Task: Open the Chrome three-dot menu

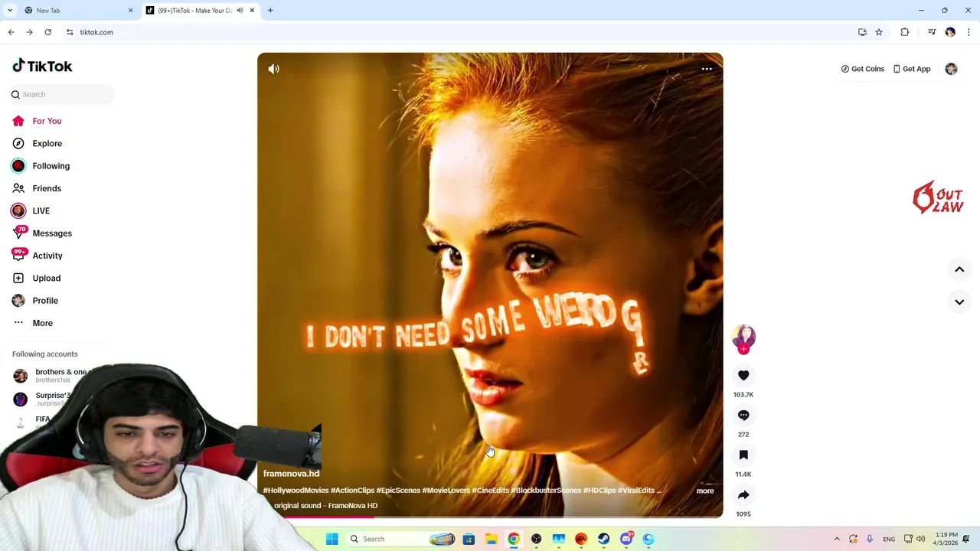Action: tap(969, 32)
